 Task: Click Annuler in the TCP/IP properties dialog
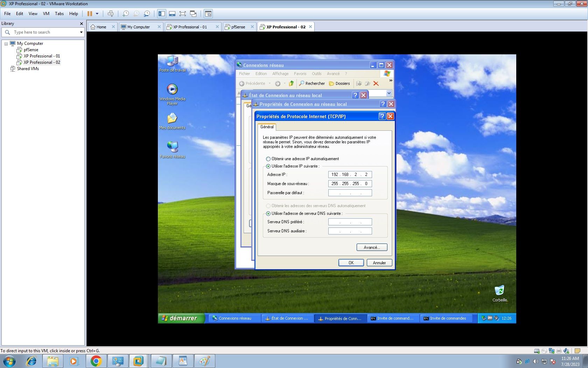[379, 263]
